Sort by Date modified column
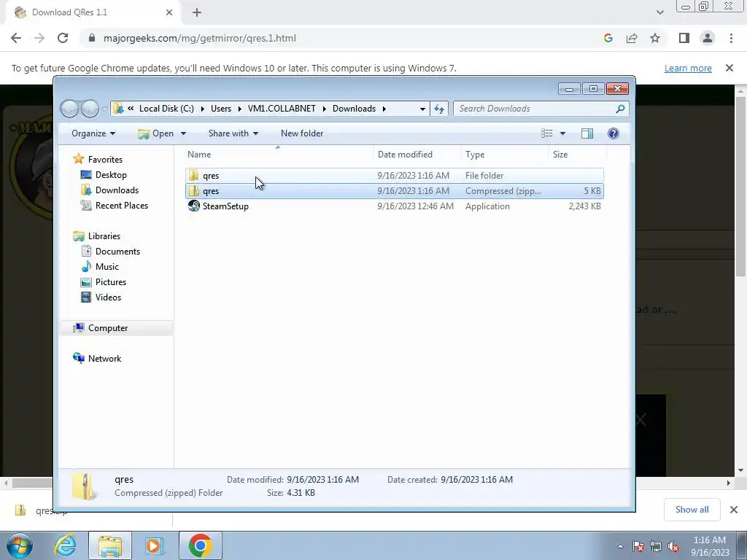Screen dimensions: 747x560 coord(417,155)
